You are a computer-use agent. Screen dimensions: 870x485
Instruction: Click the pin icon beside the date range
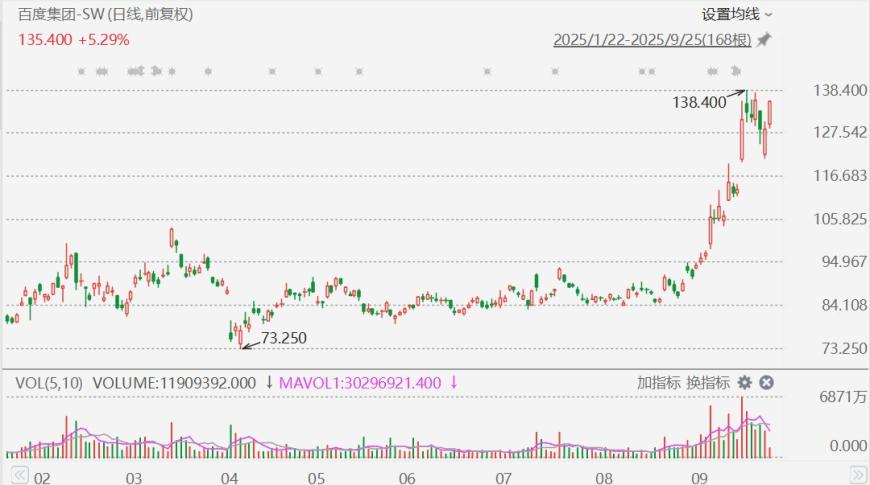tap(764, 41)
